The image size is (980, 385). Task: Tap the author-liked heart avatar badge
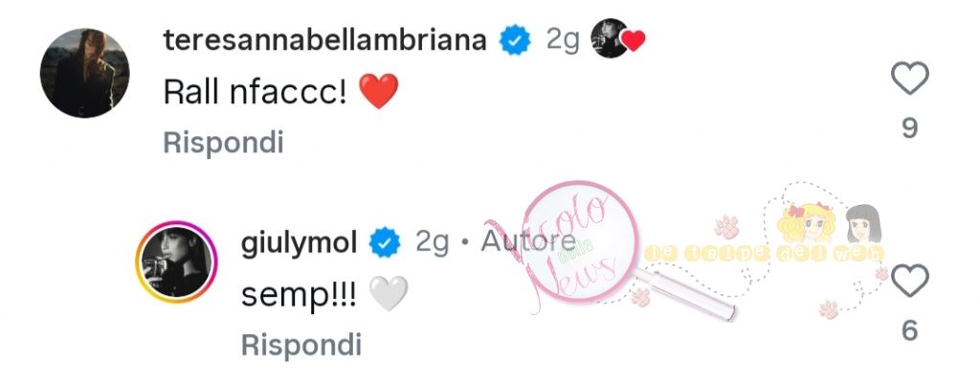tap(617, 38)
